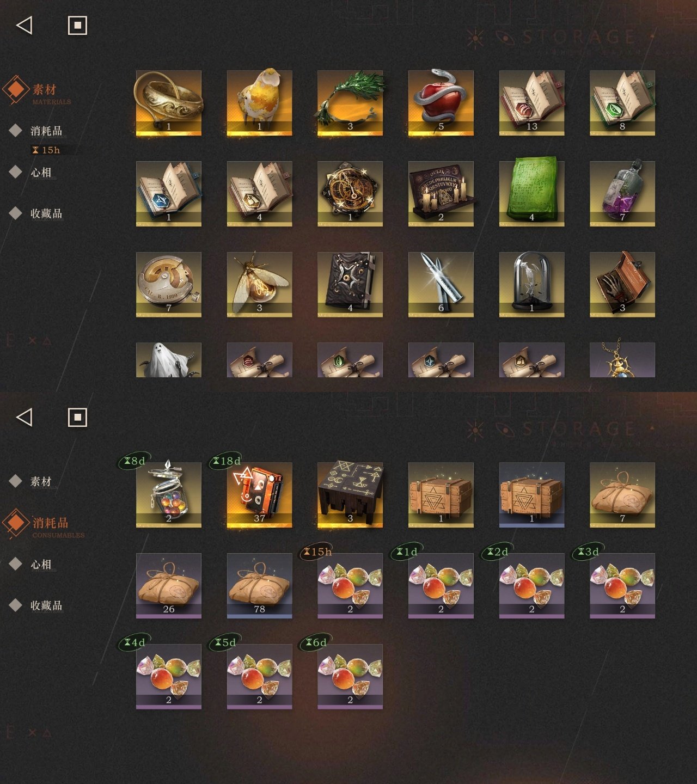The height and width of the screenshot is (784, 697).
Task: Select the ghost sheet item
Action: pyautogui.click(x=169, y=360)
